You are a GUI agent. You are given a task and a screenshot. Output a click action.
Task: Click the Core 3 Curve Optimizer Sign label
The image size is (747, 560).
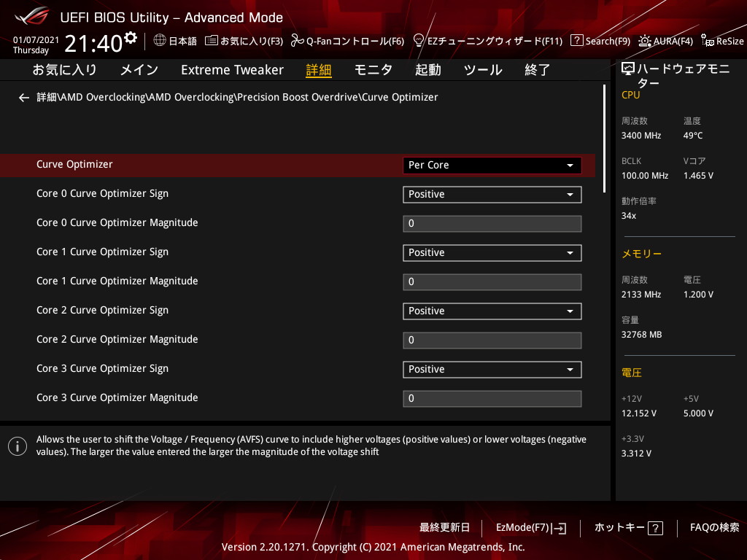[102, 368]
